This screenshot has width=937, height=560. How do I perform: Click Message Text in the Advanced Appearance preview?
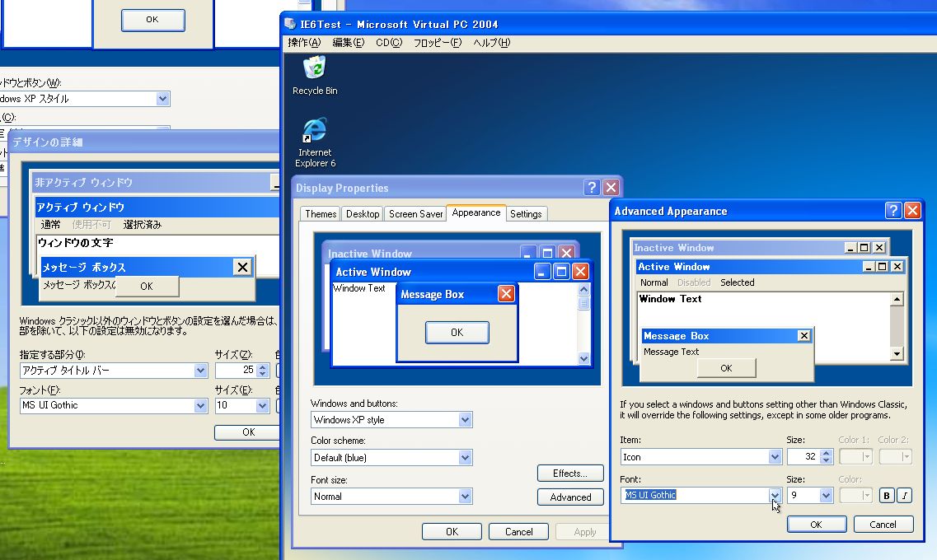click(x=671, y=352)
